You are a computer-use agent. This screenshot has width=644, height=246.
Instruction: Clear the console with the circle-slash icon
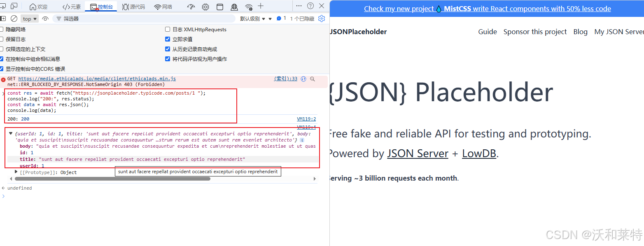14,19
